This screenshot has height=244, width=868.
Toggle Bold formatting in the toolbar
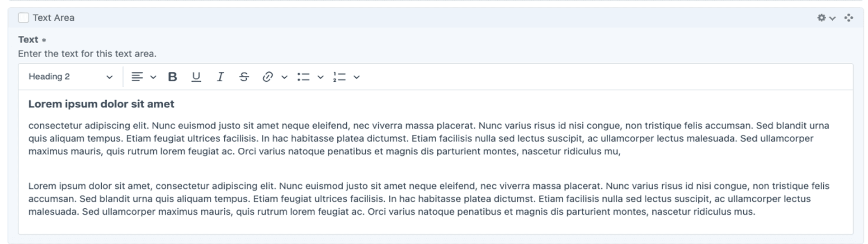click(x=172, y=77)
